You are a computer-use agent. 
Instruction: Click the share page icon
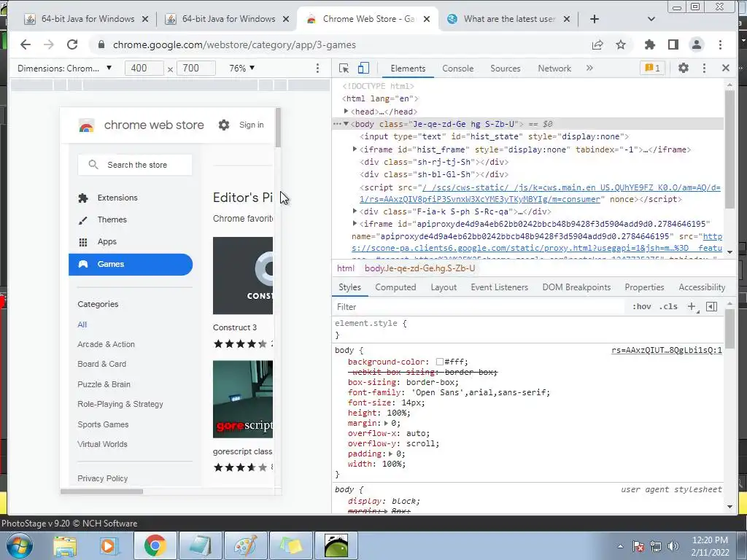point(597,44)
